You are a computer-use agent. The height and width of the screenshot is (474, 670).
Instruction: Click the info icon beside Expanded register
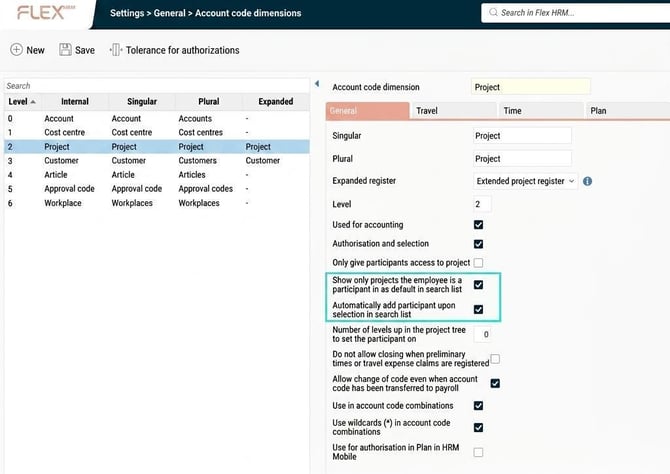tap(588, 181)
